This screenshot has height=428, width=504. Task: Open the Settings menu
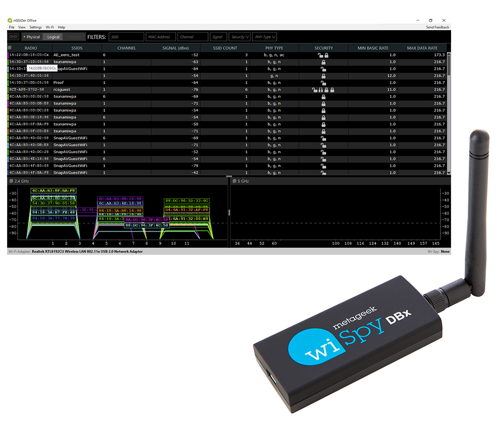pyautogui.click(x=36, y=27)
